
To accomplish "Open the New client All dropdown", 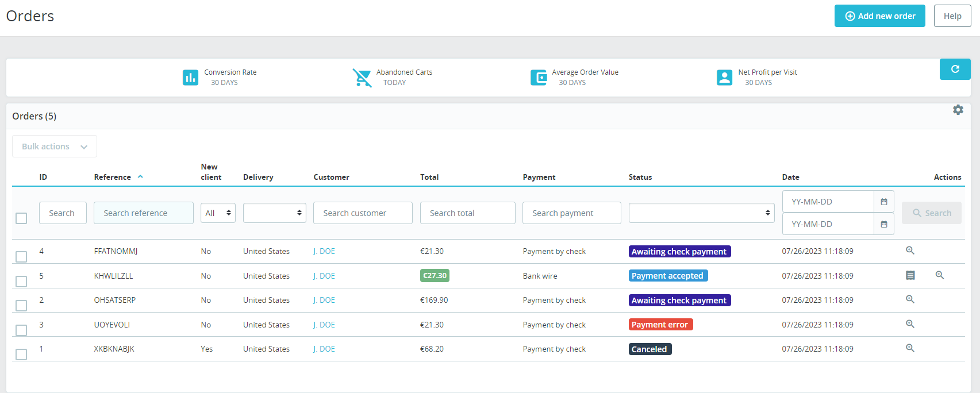I will (218, 213).
